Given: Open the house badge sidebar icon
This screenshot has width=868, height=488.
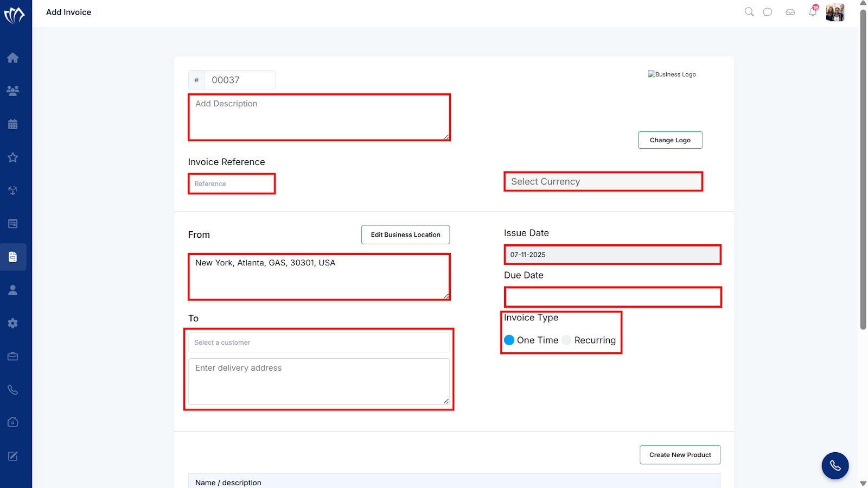Looking at the screenshot, I should (x=13, y=422).
